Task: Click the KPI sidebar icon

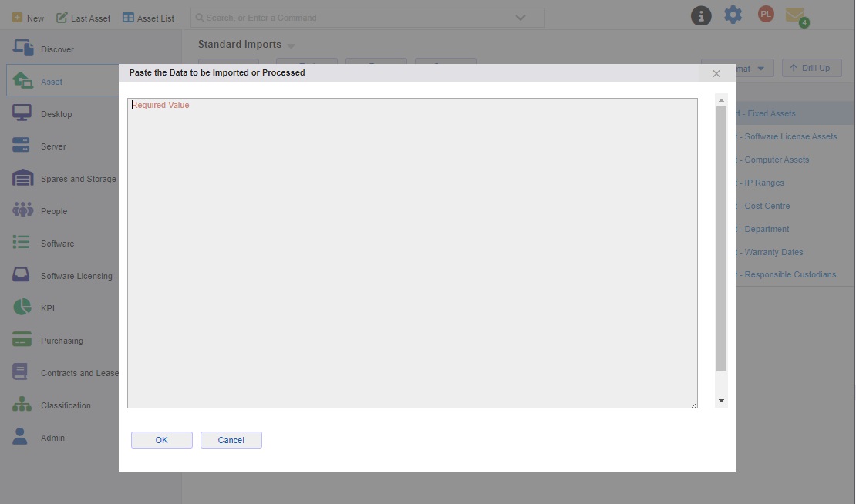Action: tap(21, 307)
